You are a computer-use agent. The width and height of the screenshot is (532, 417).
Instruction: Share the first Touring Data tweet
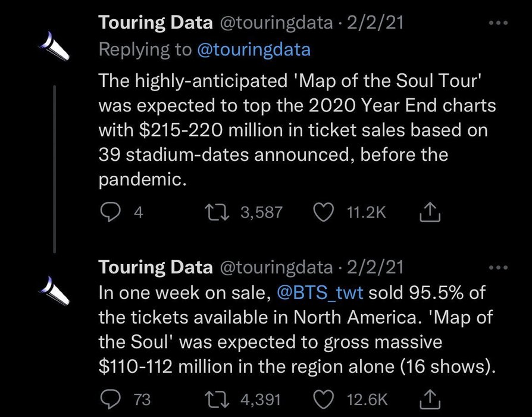pos(430,212)
